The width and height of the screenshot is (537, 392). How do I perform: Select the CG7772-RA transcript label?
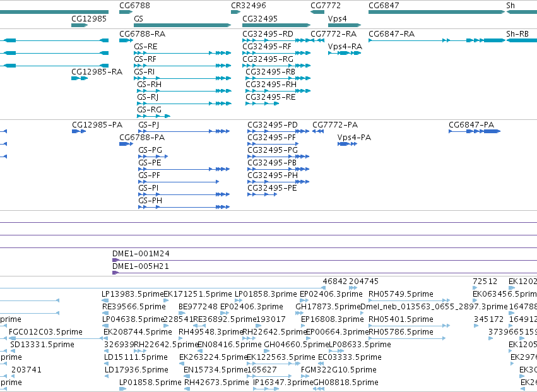[334, 34]
